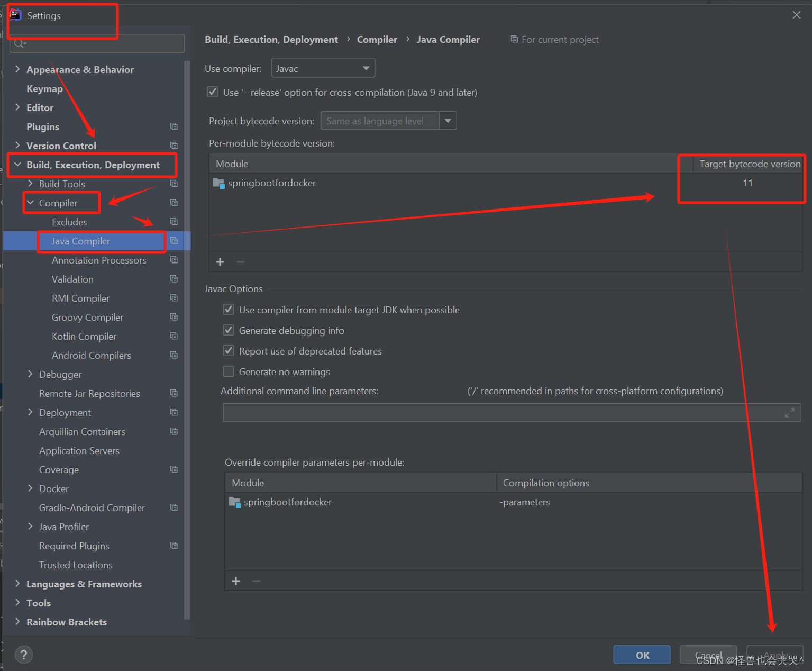Uncheck Use '--release' option for cross-compilation

[x=212, y=92]
